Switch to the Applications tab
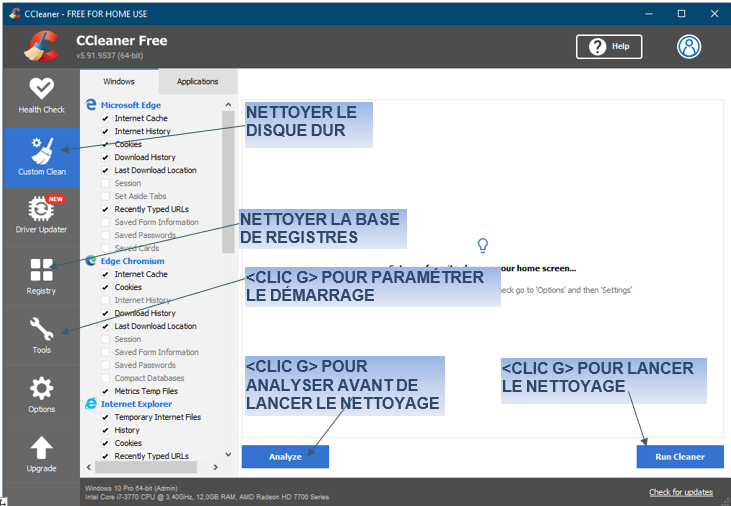This screenshot has height=506, width=731. (x=197, y=82)
